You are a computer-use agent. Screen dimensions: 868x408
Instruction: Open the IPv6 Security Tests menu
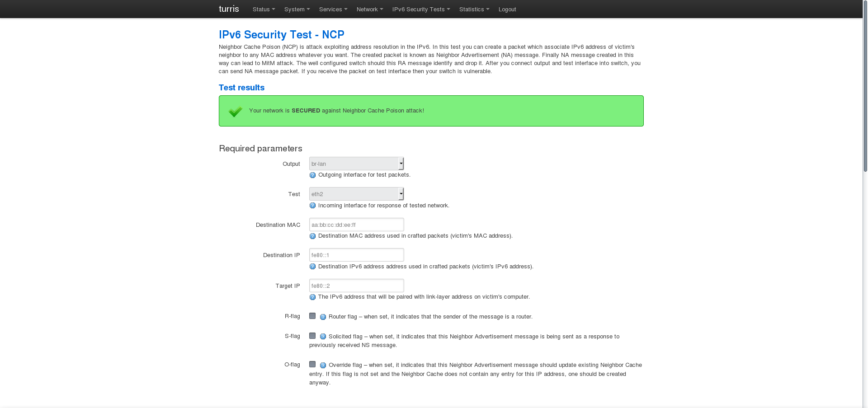tap(421, 9)
